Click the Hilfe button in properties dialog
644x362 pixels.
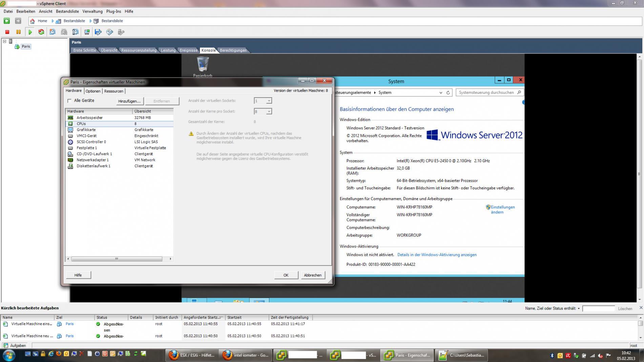point(78,275)
